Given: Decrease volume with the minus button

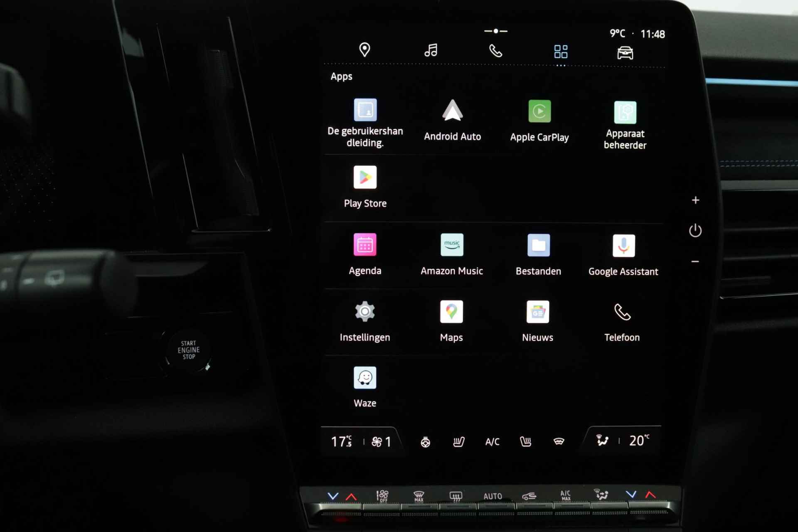Looking at the screenshot, I should (695, 261).
